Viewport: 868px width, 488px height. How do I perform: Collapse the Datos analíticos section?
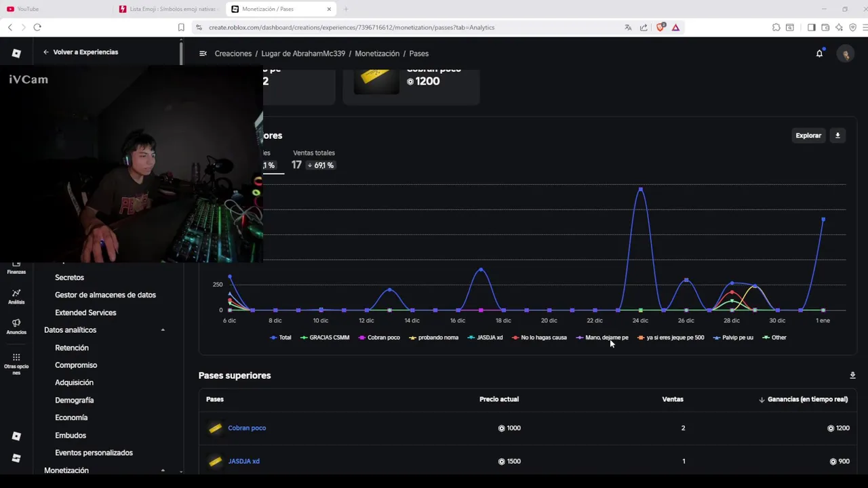pyautogui.click(x=163, y=330)
